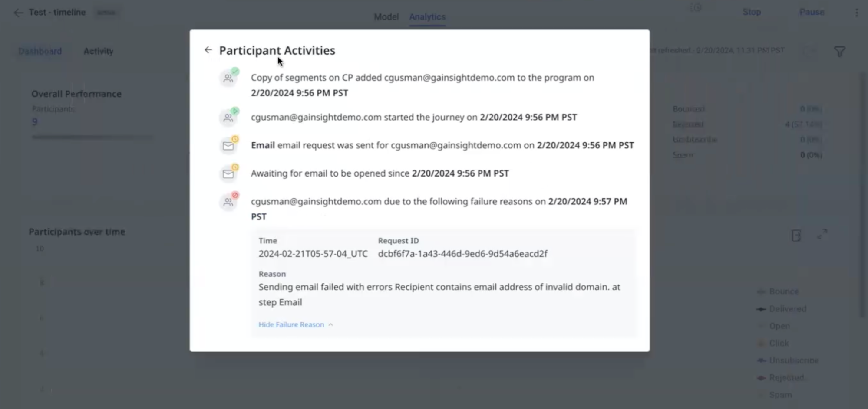Viewport: 868px width, 409px height.
Task: Toggle the Unsubscribe series in chart legend
Action: click(793, 360)
